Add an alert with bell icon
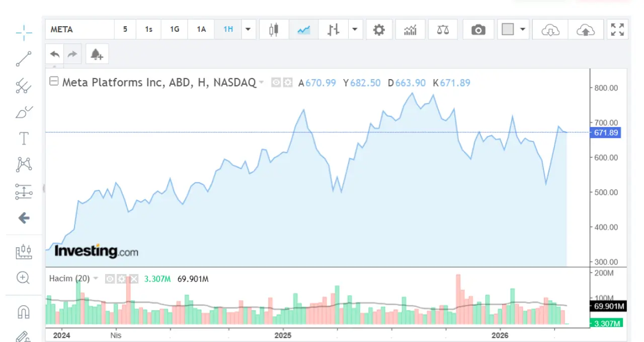This screenshot has width=644, height=342. 97,54
